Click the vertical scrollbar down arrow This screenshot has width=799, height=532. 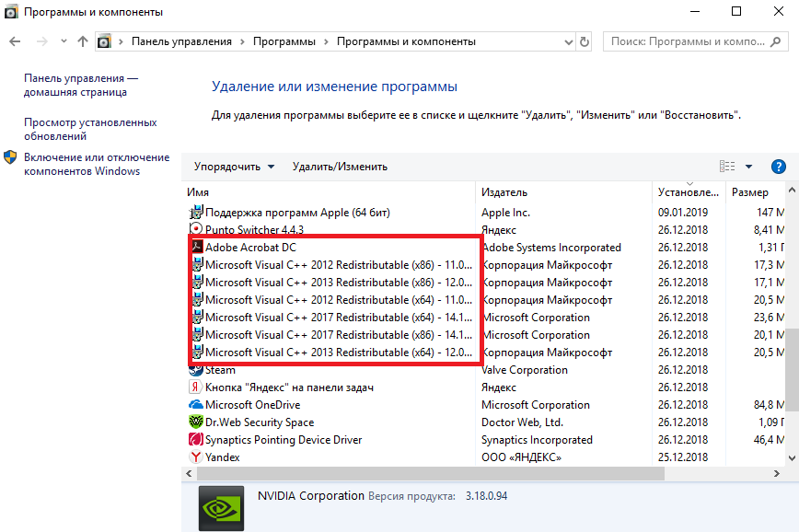click(792, 458)
